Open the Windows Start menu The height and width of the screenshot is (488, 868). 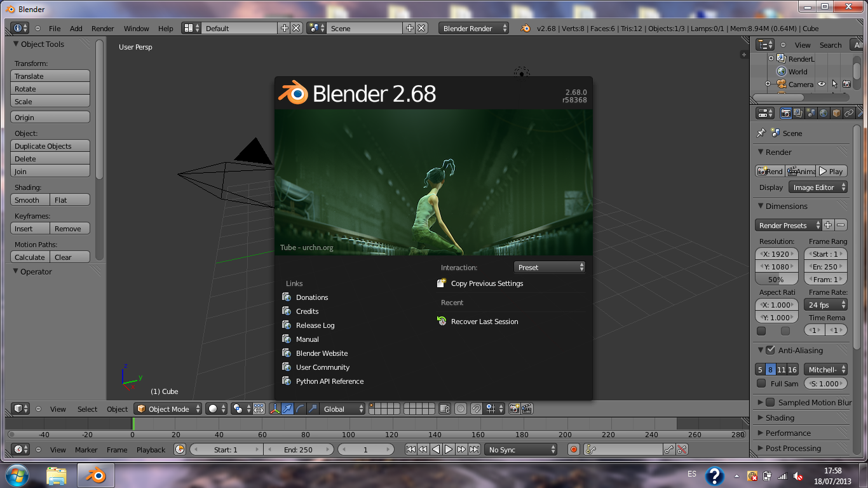17,475
